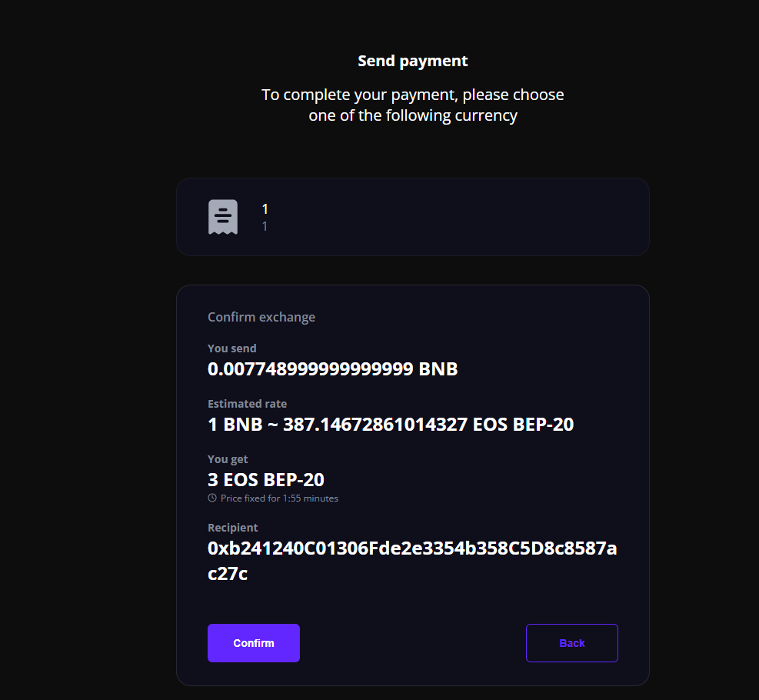759x700 pixels.
Task: Go back using the Back button
Action: point(571,643)
